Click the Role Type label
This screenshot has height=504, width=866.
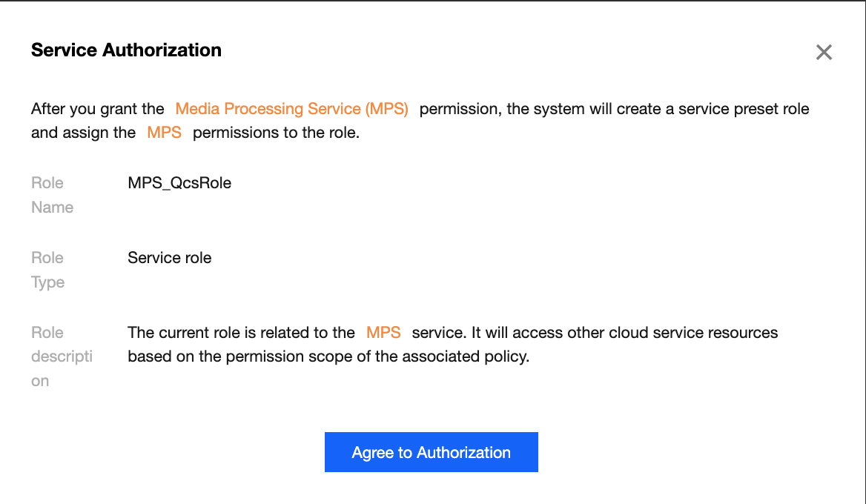coord(47,270)
